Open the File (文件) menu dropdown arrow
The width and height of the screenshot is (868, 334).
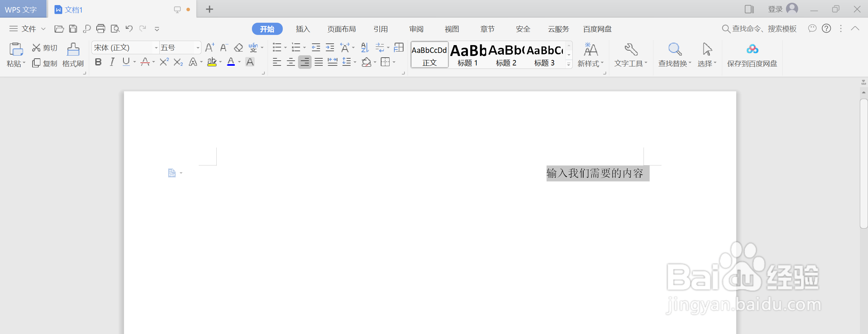[43, 29]
